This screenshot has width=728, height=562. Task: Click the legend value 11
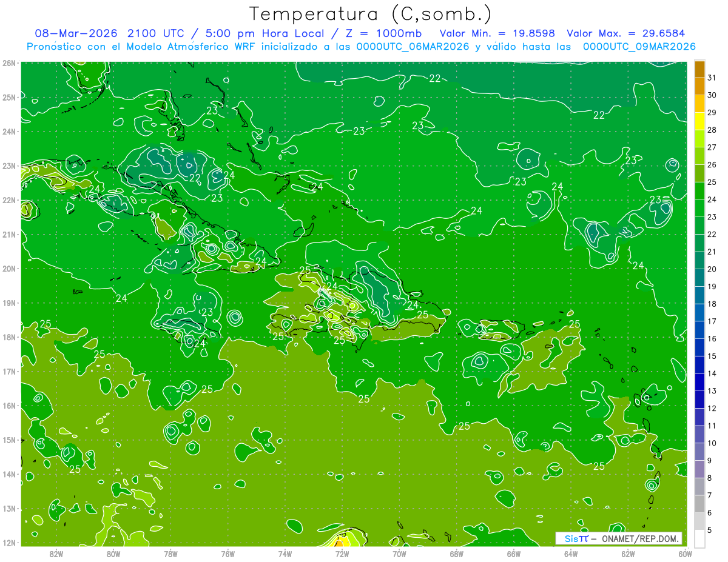click(712, 426)
